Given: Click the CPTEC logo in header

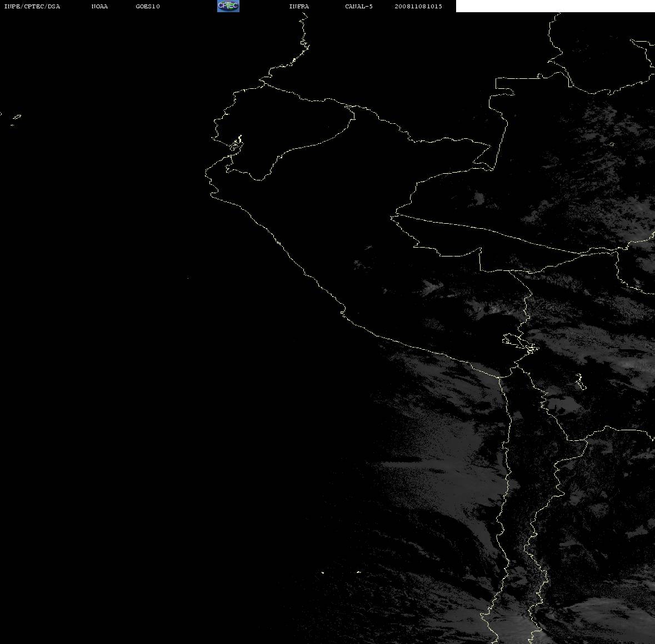Looking at the screenshot, I should 228,6.
